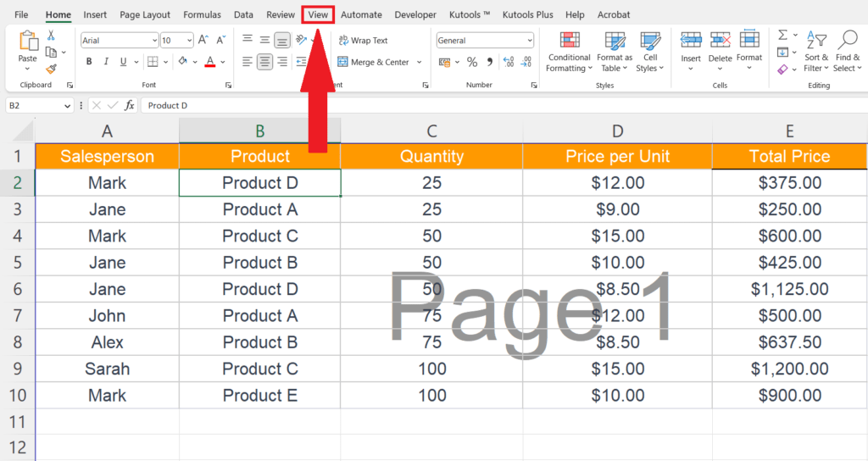Click the AutoSum sigma icon
Image resolution: width=868 pixels, height=461 pixels.
782,35
